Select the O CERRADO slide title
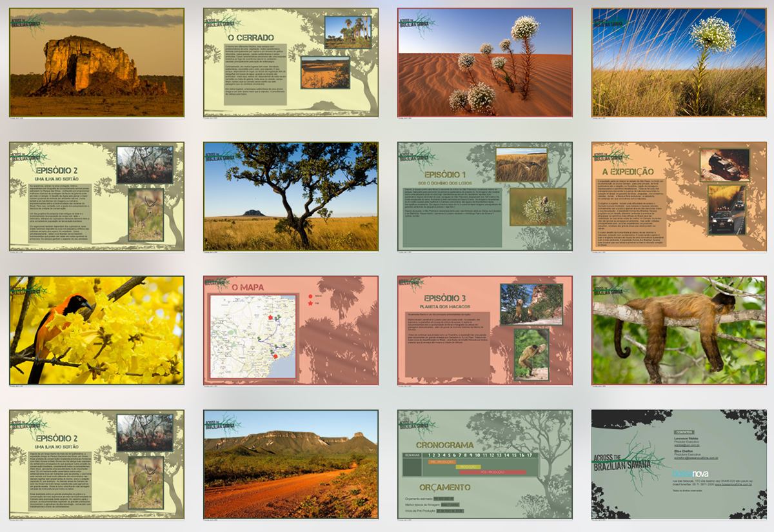Screen dimensions: 774x532 tap(251, 37)
